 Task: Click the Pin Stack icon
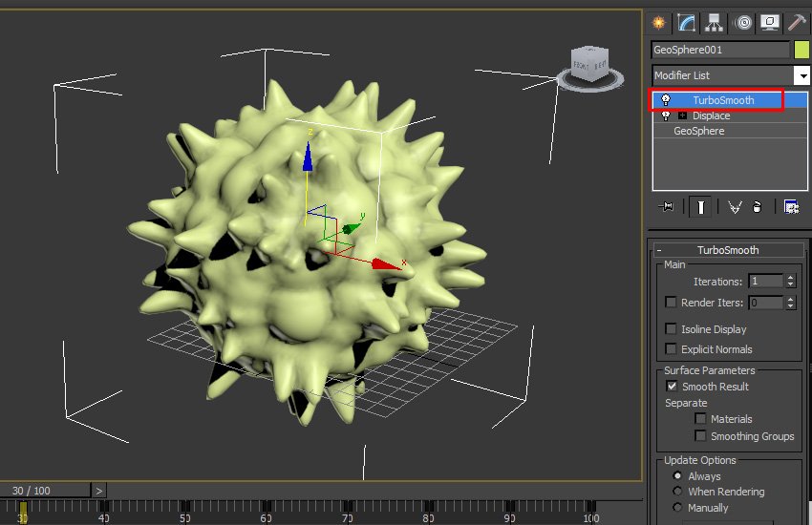click(x=667, y=206)
